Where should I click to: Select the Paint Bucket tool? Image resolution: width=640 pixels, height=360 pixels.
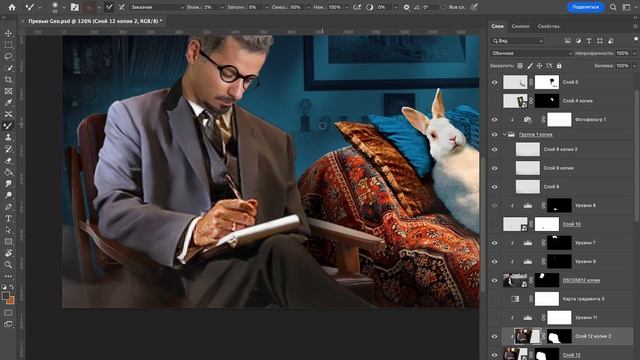[x=8, y=172]
